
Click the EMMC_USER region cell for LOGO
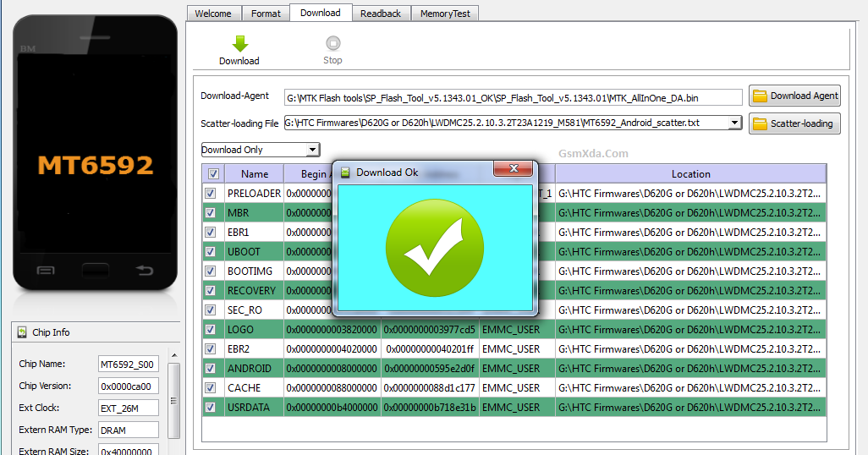coord(517,329)
